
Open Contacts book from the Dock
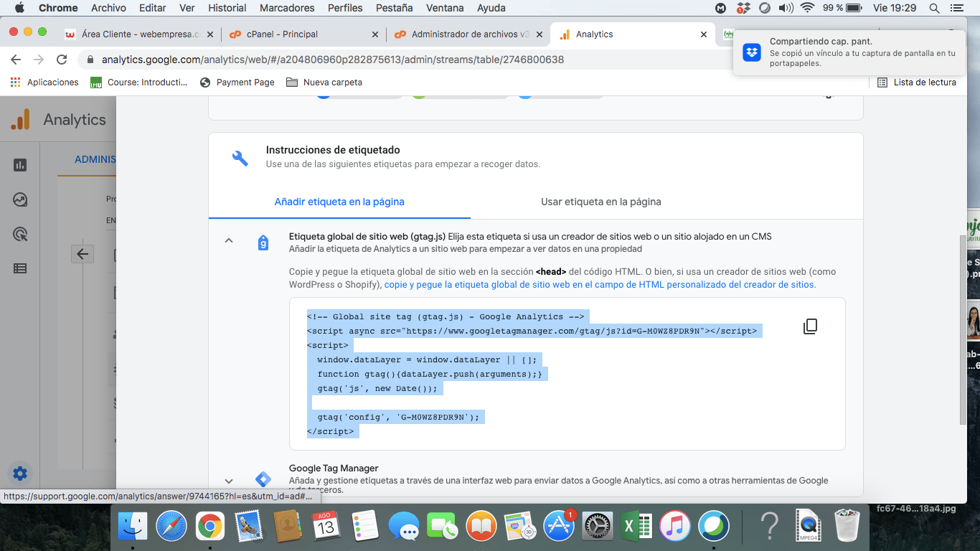coord(287,527)
